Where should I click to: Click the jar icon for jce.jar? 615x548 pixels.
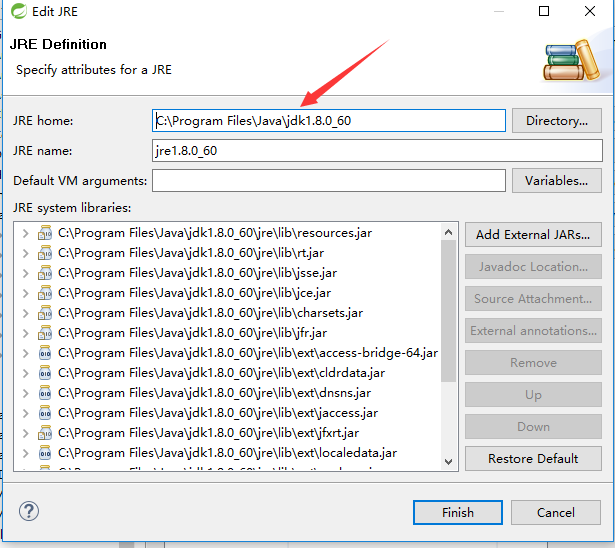[x=45, y=293]
